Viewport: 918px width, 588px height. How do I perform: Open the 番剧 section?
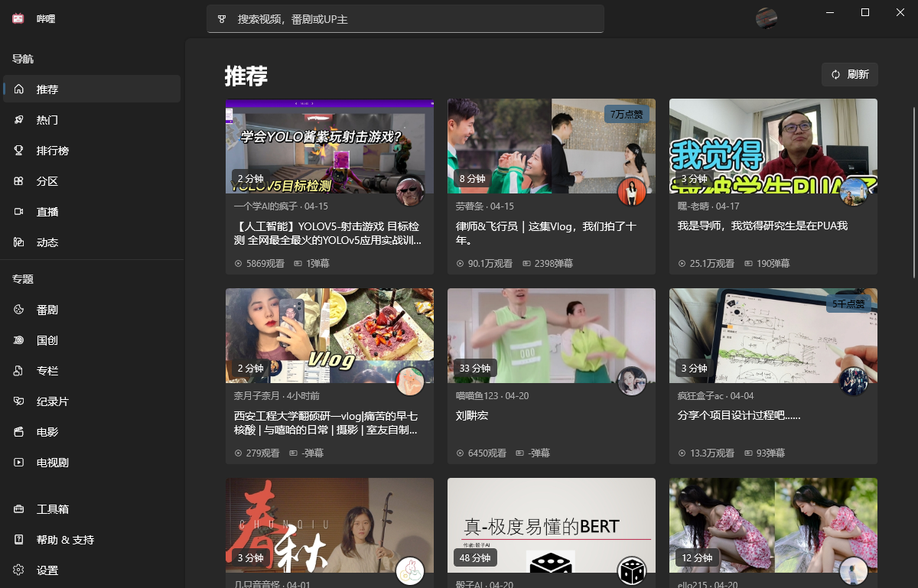tap(92, 309)
